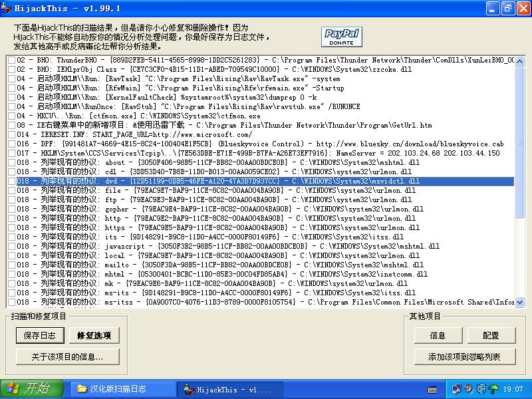The height and width of the screenshot is (399, 532).
Task: Tick the O4 ctfmon.exe checkbox
Action: (11, 116)
